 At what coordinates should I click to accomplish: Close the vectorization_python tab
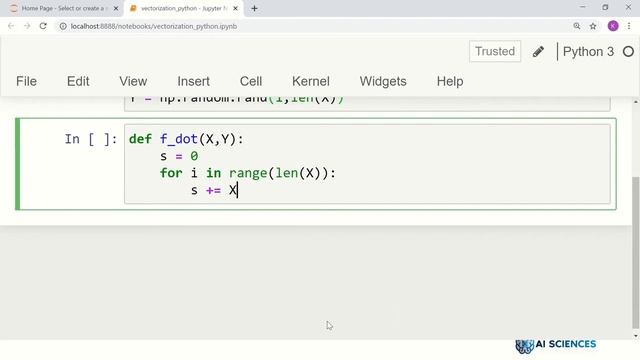point(236,8)
